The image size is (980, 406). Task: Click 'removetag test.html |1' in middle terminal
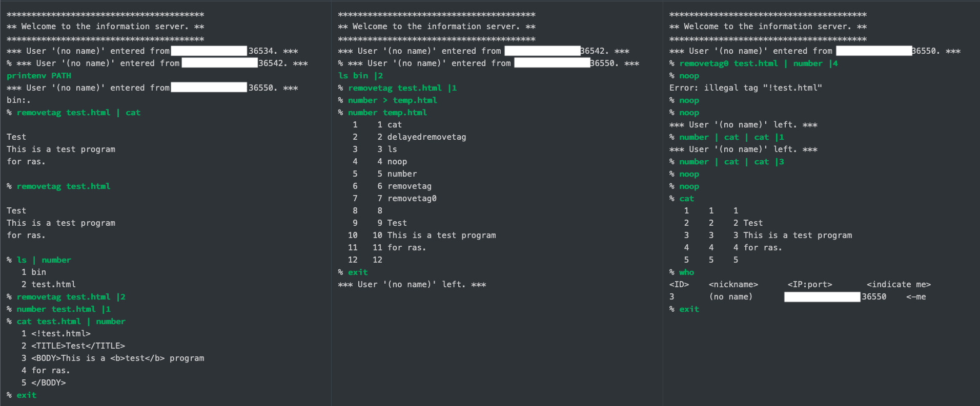click(x=402, y=88)
